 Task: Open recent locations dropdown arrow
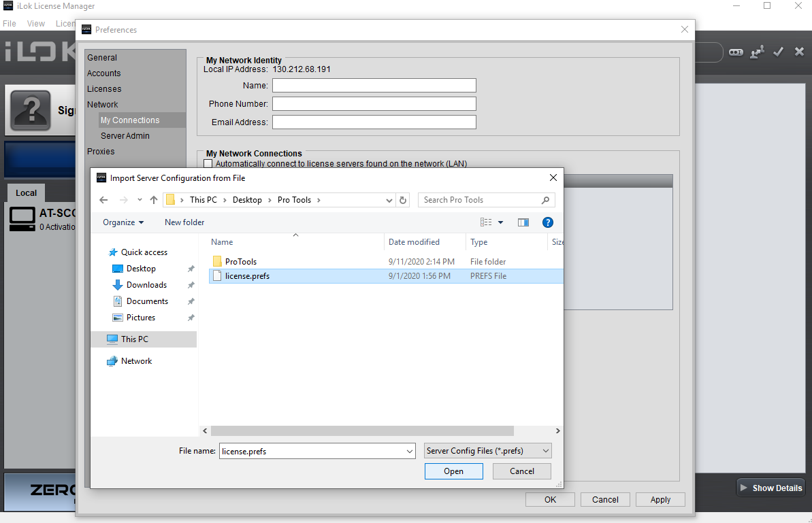140,200
